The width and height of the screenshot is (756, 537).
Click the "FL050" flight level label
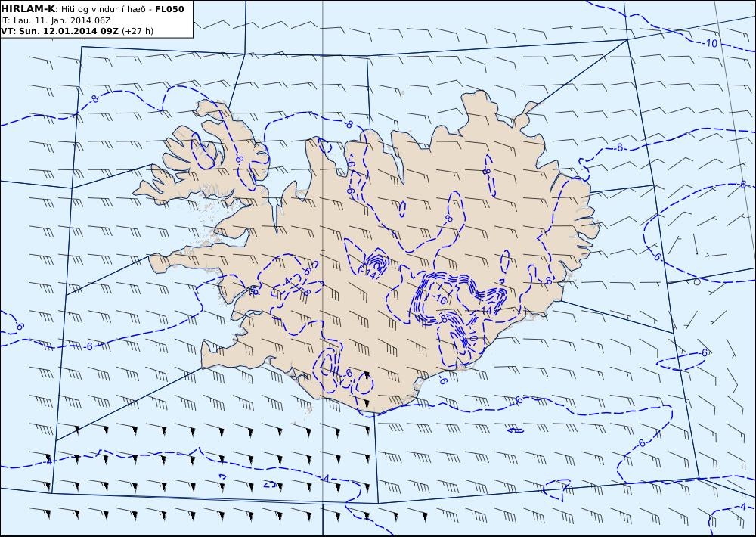(x=169, y=9)
